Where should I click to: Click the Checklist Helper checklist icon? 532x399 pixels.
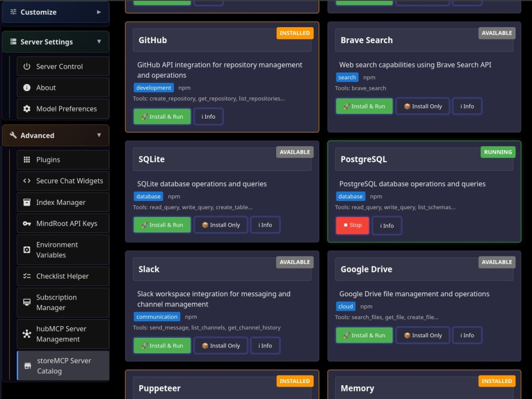tap(27, 276)
